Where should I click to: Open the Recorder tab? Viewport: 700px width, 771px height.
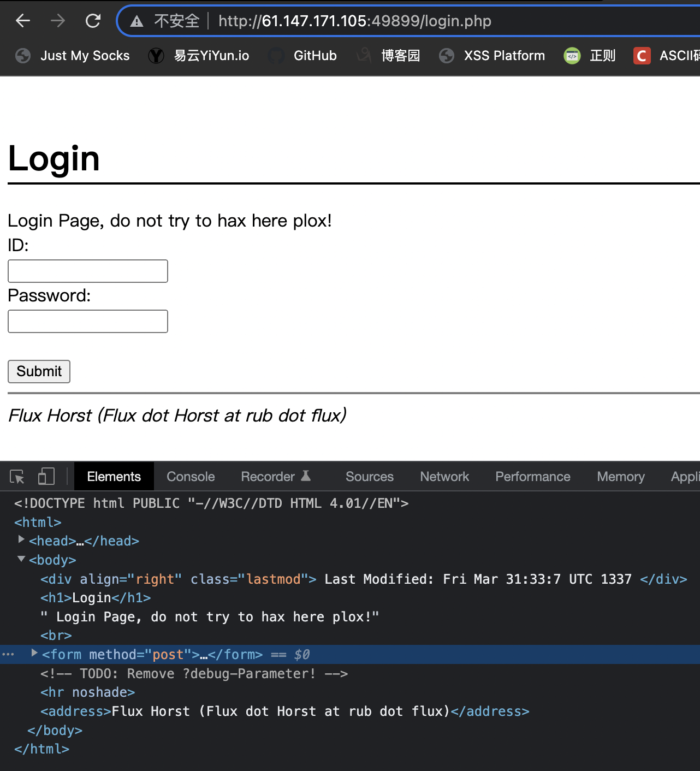point(276,477)
